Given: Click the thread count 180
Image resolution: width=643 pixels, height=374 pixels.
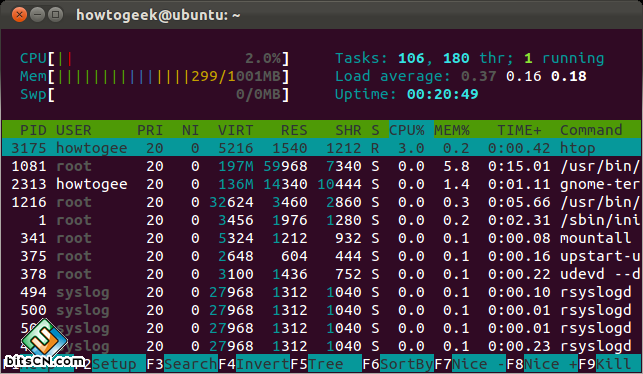Looking at the screenshot, I should pos(456,58).
